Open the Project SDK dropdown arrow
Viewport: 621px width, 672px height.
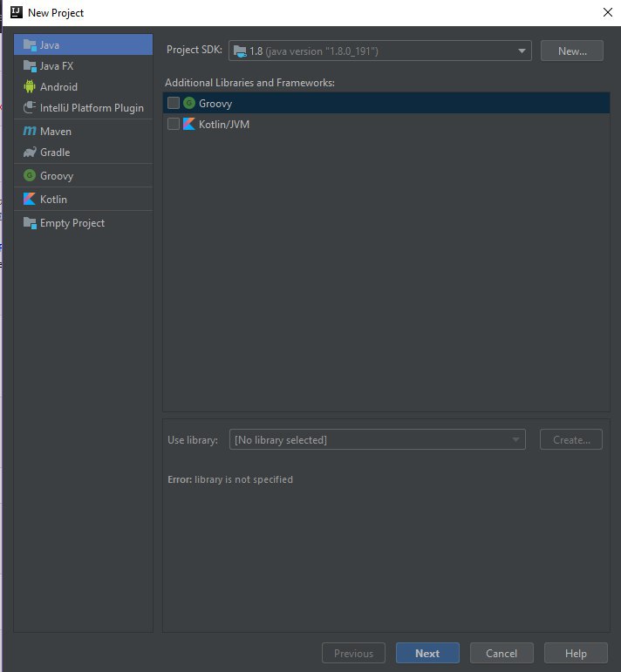[522, 51]
